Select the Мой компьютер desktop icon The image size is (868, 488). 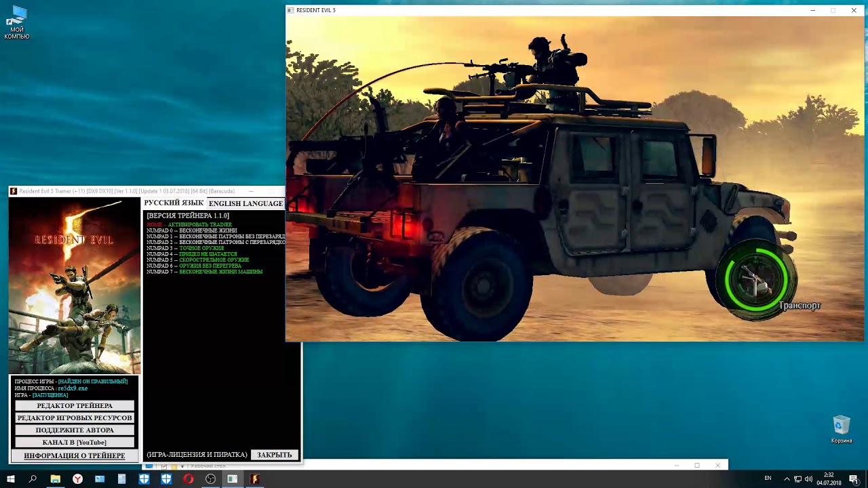tap(17, 22)
